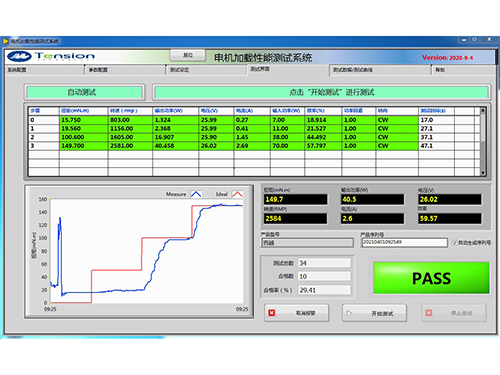Screen dimensions: 500x375
Task: Click speed cell 1605.00
Action: coord(130,137)
